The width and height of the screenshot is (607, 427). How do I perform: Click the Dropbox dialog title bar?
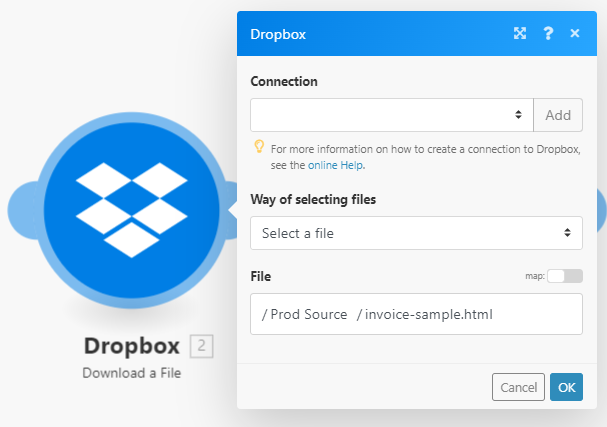(380, 33)
